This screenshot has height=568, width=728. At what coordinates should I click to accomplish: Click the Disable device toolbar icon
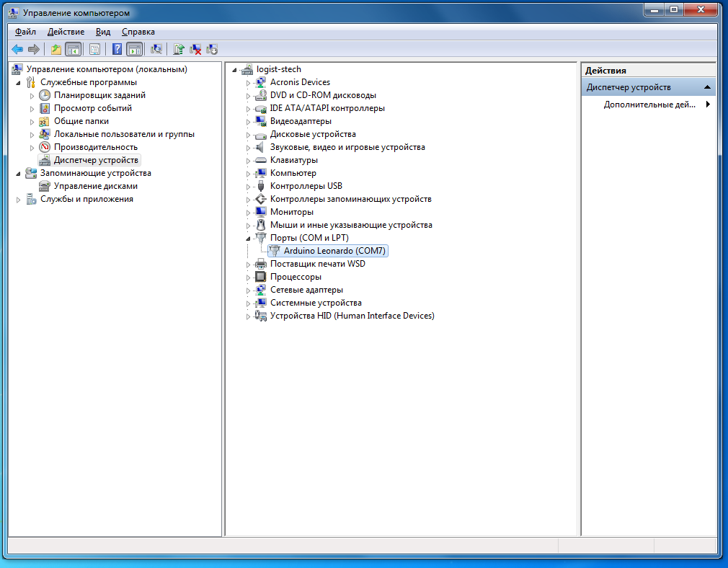tap(212, 49)
